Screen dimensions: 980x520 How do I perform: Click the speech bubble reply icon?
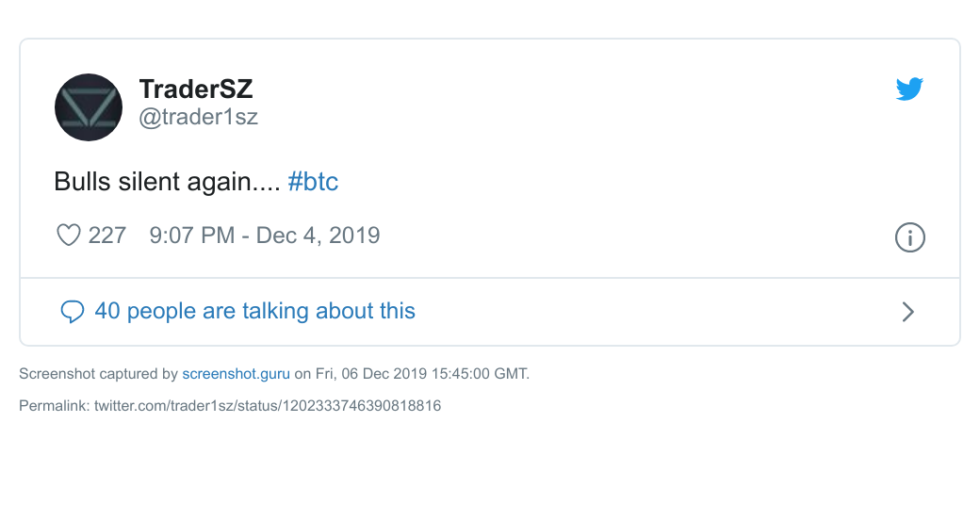click(x=73, y=311)
